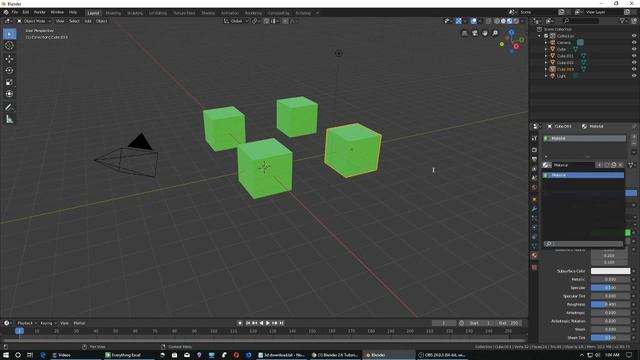Toggle visibility of Light in outliner
The width and height of the screenshot is (640, 360).
click(x=634, y=76)
